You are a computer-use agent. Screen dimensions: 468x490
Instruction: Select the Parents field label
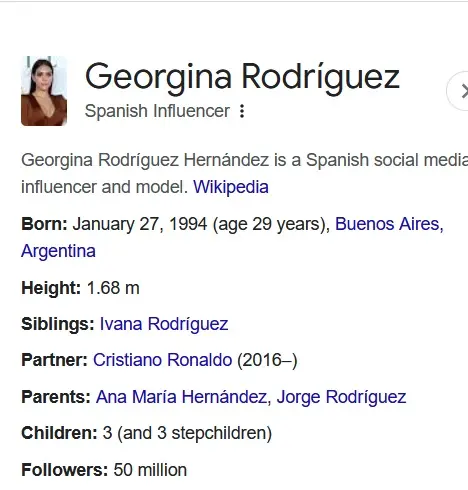[56, 397]
